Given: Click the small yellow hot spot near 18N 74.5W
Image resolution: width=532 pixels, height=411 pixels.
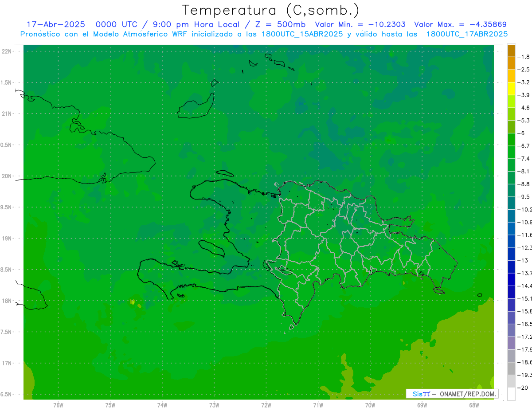Looking at the screenshot, I should tap(133, 302).
